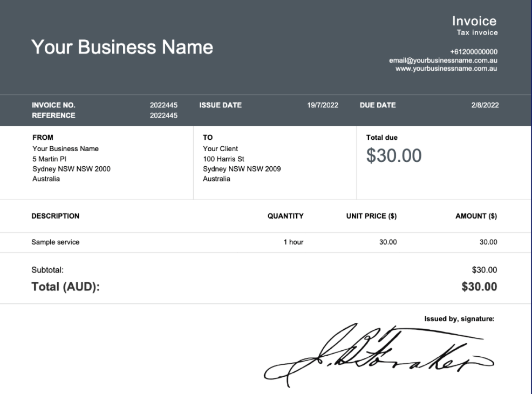Click the "INVOICE NO." label
The height and width of the screenshot is (394, 532).
click(x=53, y=105)
